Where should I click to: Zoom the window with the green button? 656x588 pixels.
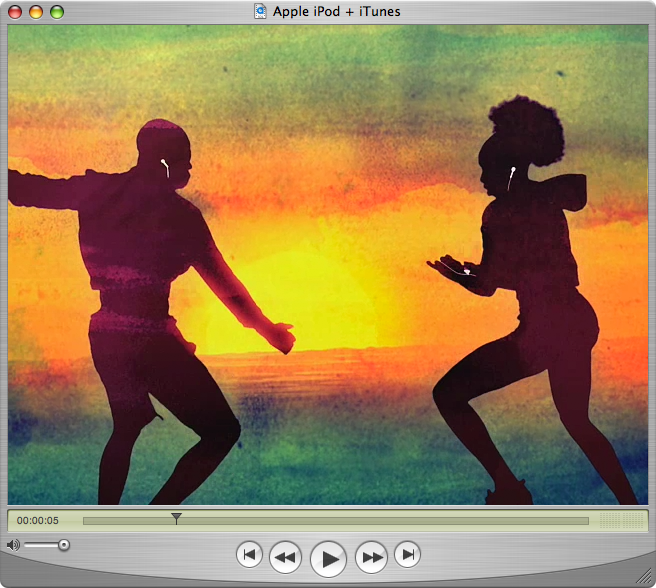57,12
